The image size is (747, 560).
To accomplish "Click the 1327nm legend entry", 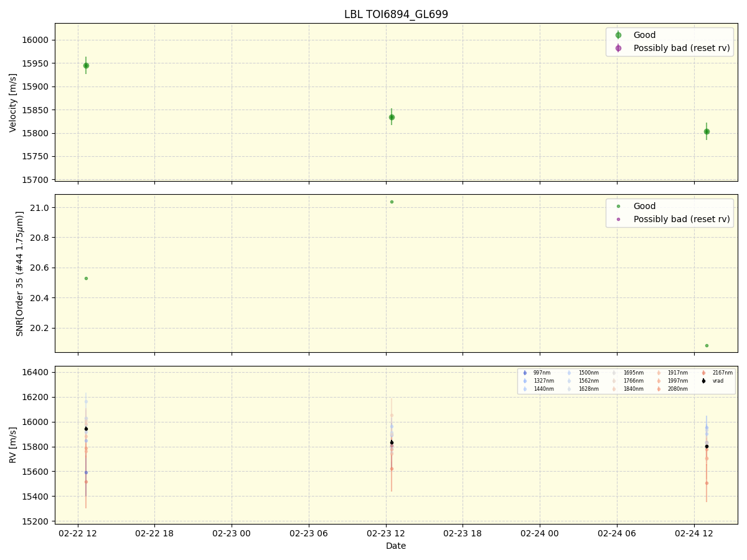I will (543, 381).
